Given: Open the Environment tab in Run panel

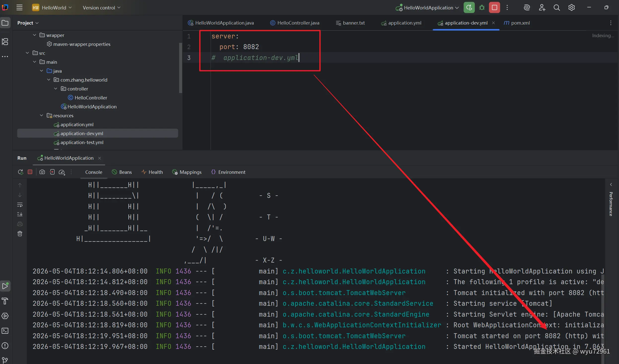Looking at the screenshot, I should (x=228, y=172).
